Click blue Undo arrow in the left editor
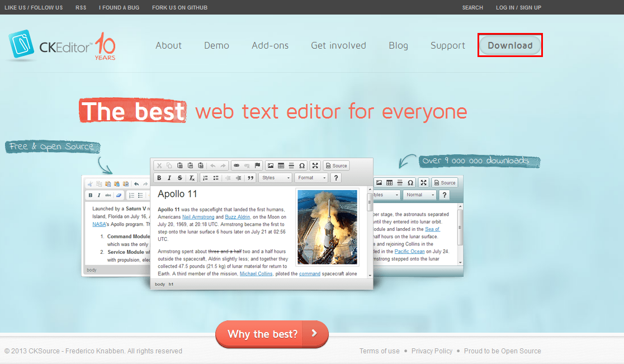 pos(136,184)
